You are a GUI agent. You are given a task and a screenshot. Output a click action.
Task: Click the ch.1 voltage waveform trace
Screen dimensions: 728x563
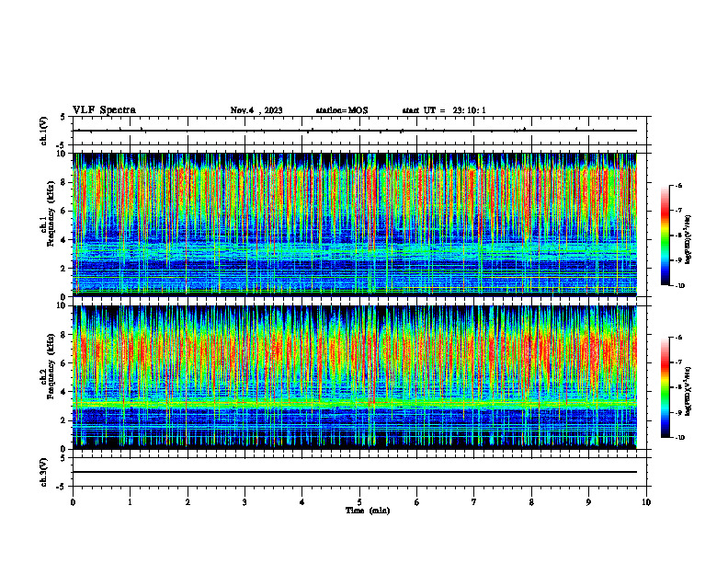pyautogui.click(x=355, y=131)
